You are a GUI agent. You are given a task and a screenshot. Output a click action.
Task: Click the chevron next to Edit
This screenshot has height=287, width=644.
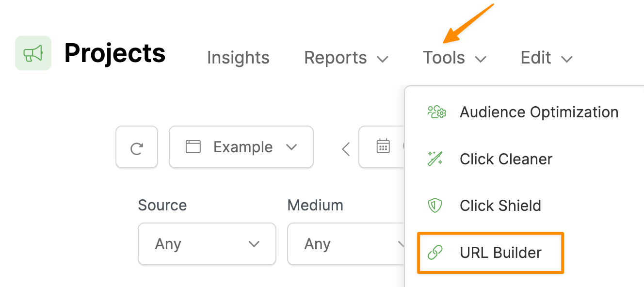(566, 59)
